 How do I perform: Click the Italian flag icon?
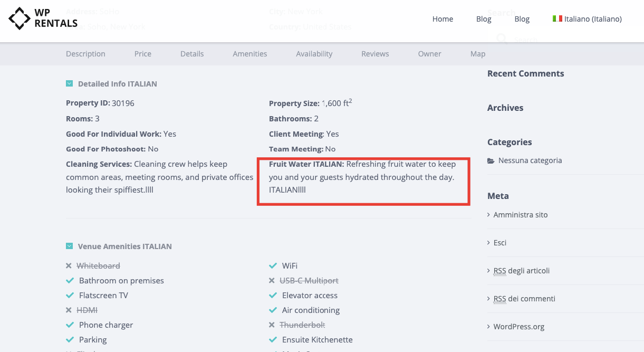pos(558,18)
